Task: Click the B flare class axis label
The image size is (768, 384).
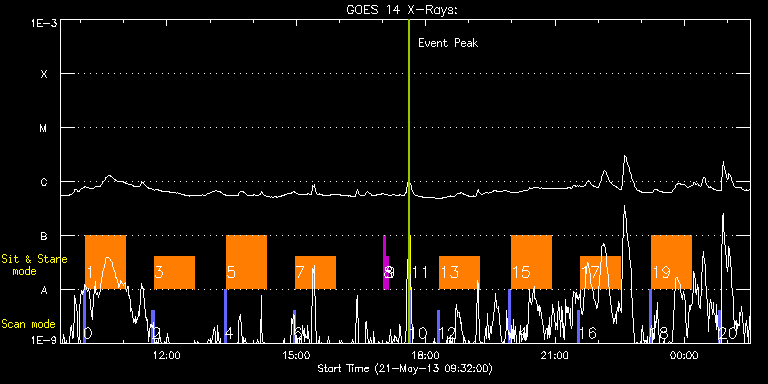Action: coord(44,237)
